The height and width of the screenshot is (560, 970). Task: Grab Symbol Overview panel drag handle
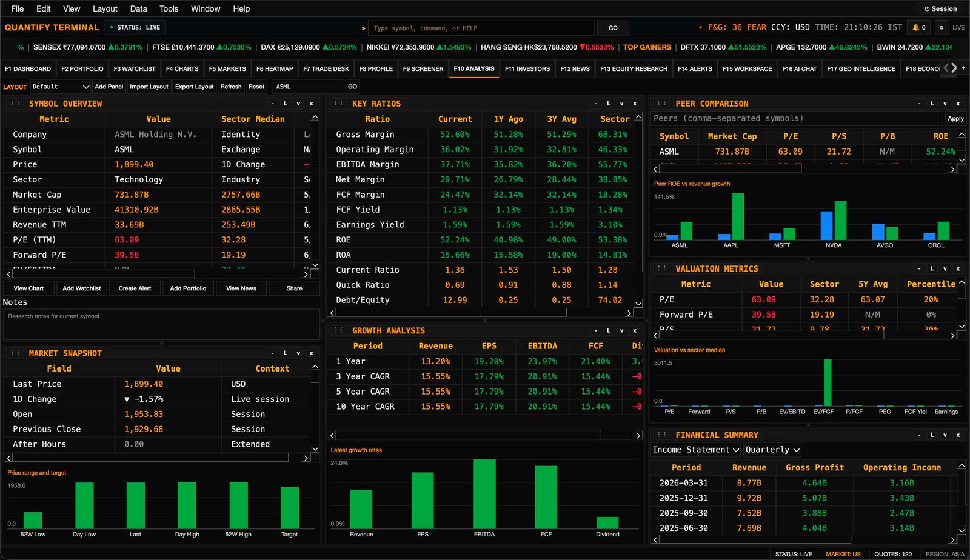point(15,104)
